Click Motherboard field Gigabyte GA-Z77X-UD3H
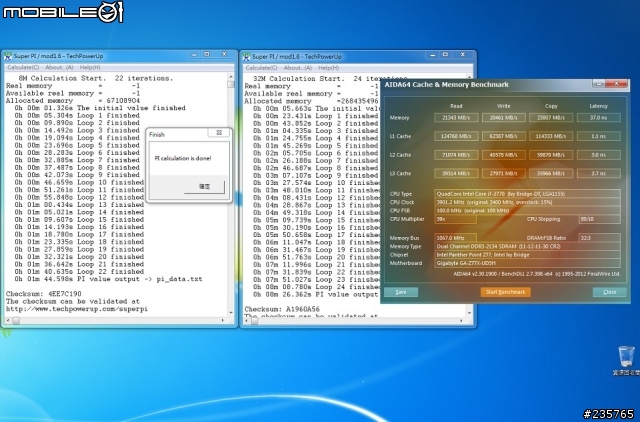 527,263
